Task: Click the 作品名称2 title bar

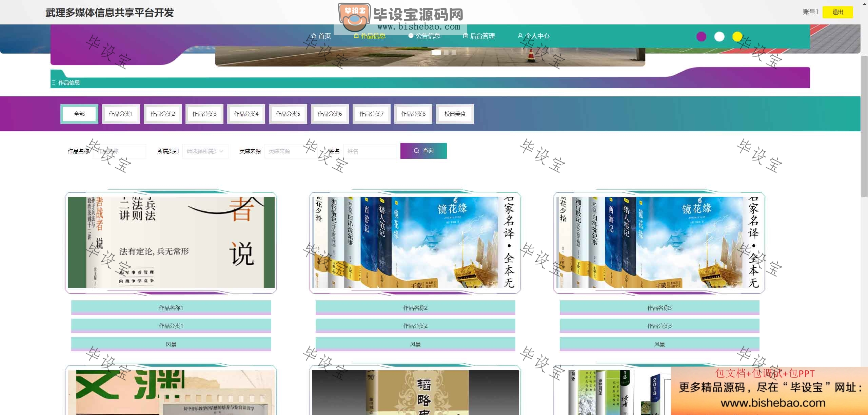Action: pos(415,308)
